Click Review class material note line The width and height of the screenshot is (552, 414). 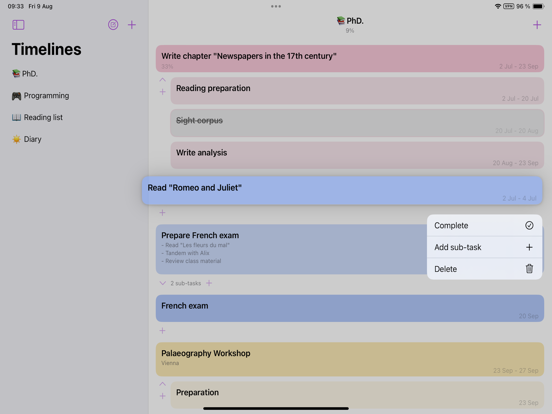coord(191,261)
